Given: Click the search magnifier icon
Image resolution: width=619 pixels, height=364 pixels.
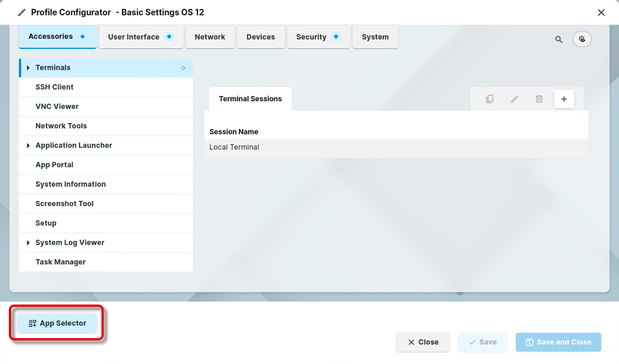Looking at the screenshot, I should point(559,39).
